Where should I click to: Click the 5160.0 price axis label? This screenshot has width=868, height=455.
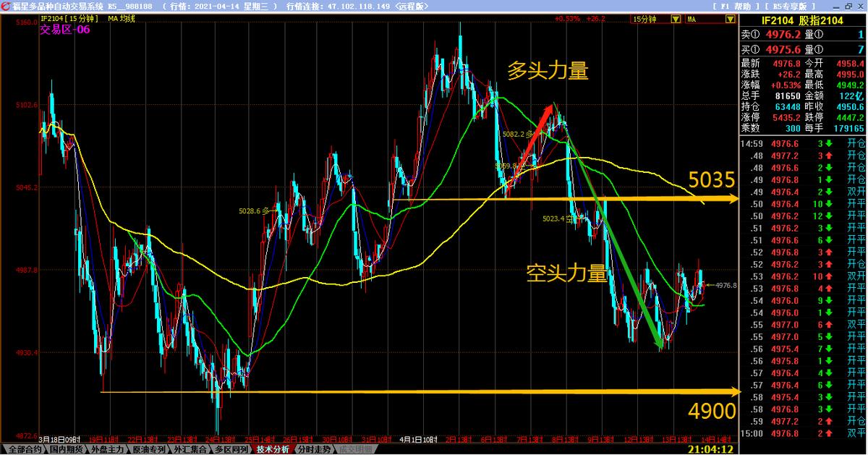tap(26, 22)
